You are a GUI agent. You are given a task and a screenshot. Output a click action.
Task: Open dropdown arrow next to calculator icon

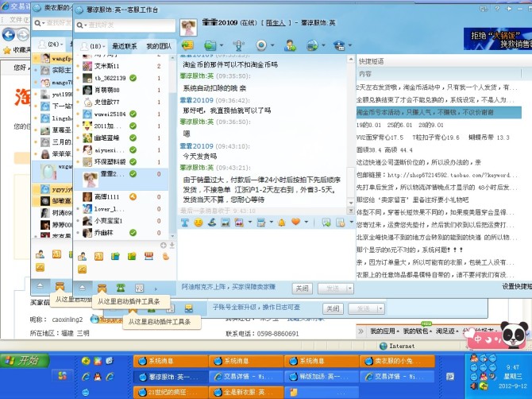[x=271, y=222]
